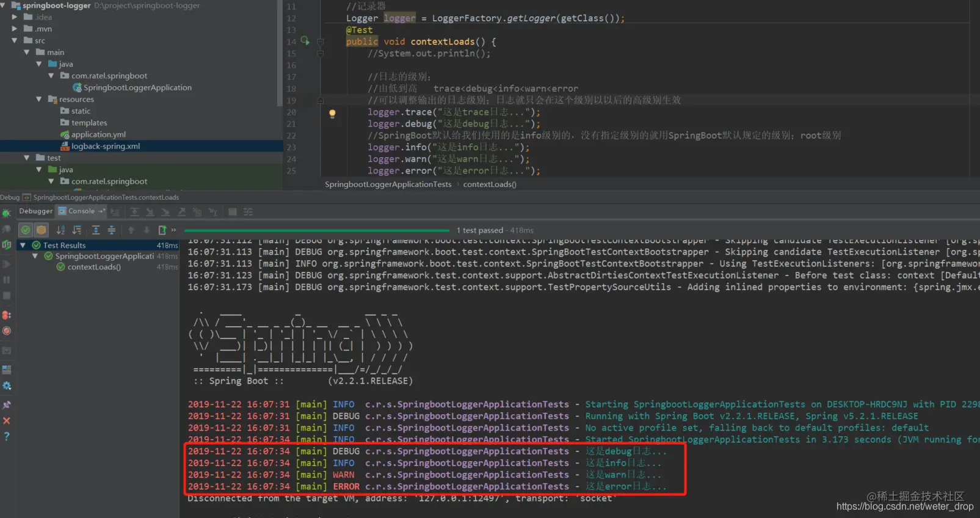Open debug Settings gear dropdown
Image resolution: width=980 pixels, height=518 pixels.
point(7,386)
